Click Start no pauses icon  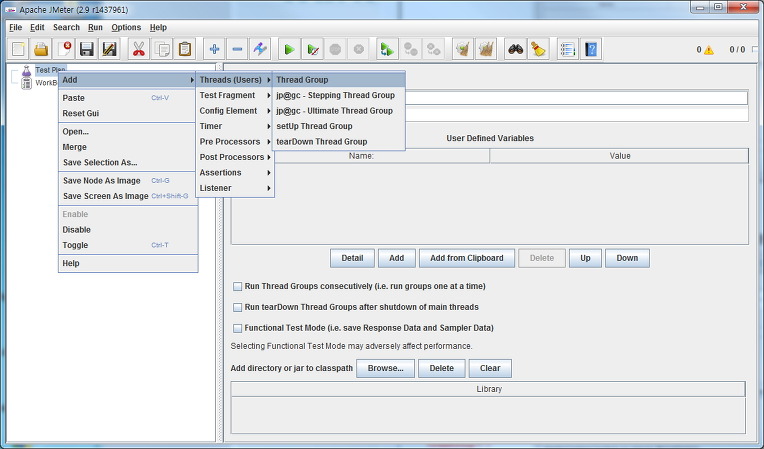click(312, 49)
